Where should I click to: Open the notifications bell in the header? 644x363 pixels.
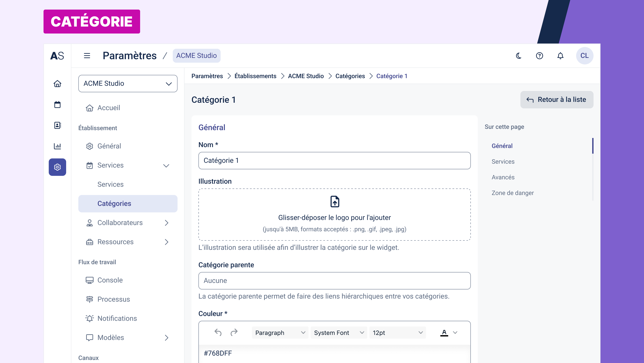point(560,55)
